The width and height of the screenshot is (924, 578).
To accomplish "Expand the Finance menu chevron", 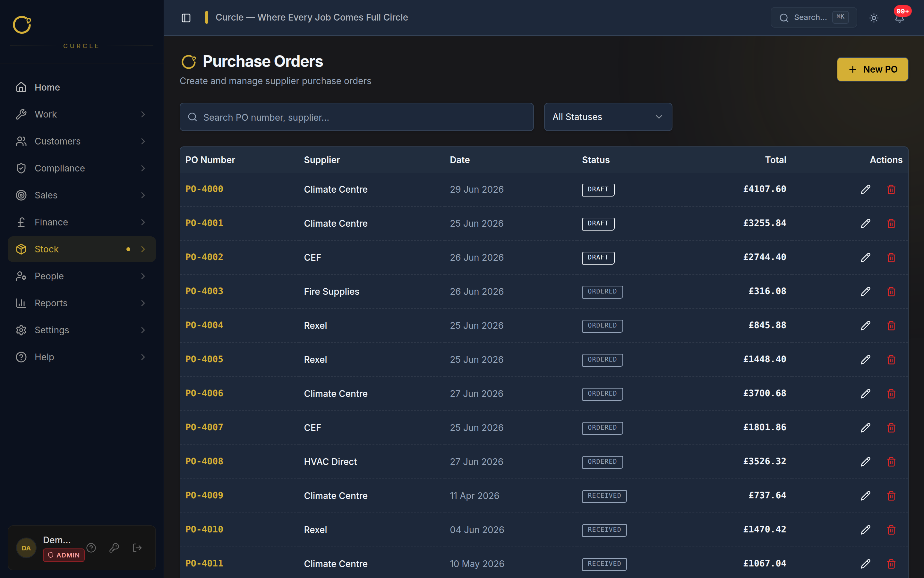I will [x=143, y=222].
